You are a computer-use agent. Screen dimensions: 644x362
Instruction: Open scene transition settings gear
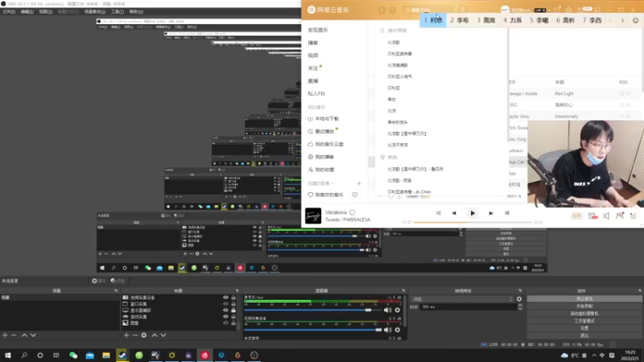coord(519,299)
